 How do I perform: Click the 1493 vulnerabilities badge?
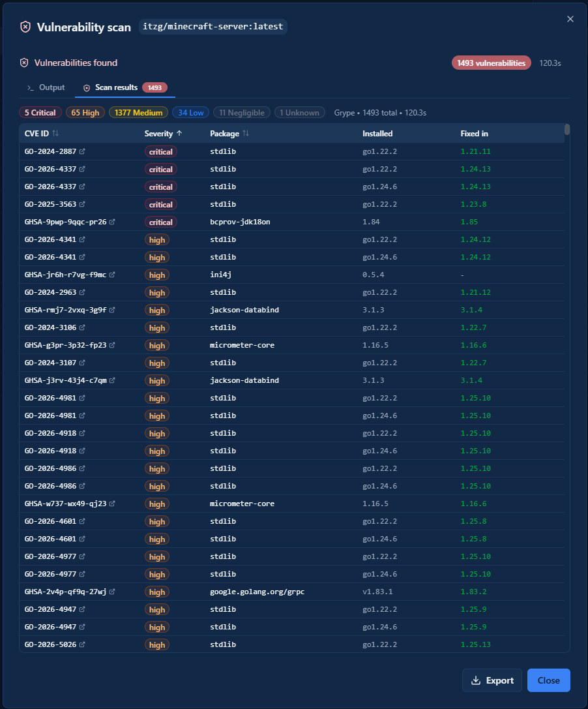point(492,63)
